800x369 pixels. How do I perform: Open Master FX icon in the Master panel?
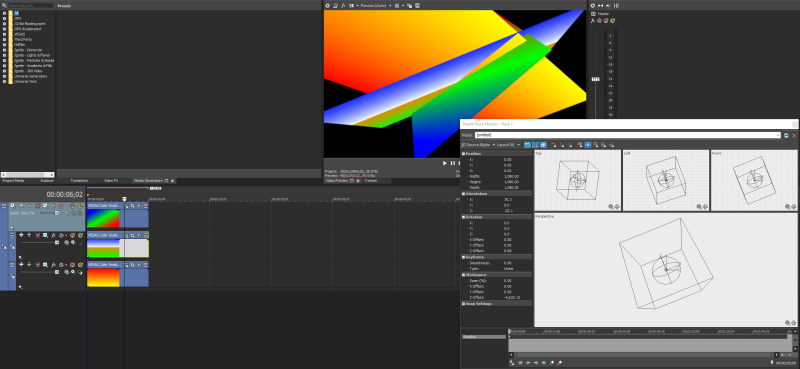[593, 20]
